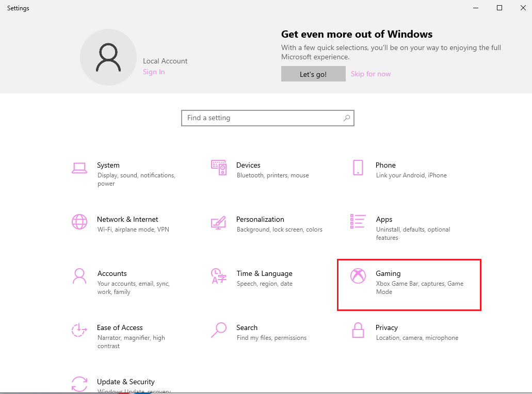Screen dimensions: 532x394
Task: Click the Let's go! button
Action: (x=313, y=74)
